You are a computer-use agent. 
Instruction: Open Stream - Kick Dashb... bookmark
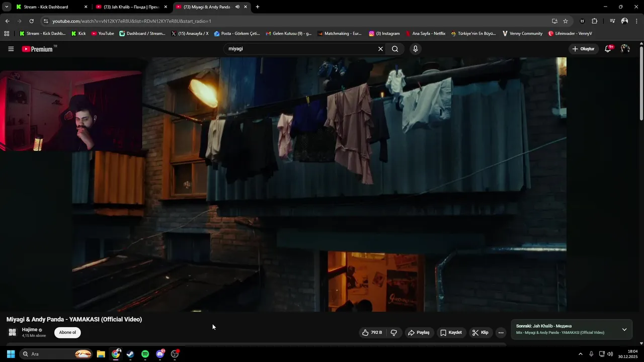coord(42,34)
